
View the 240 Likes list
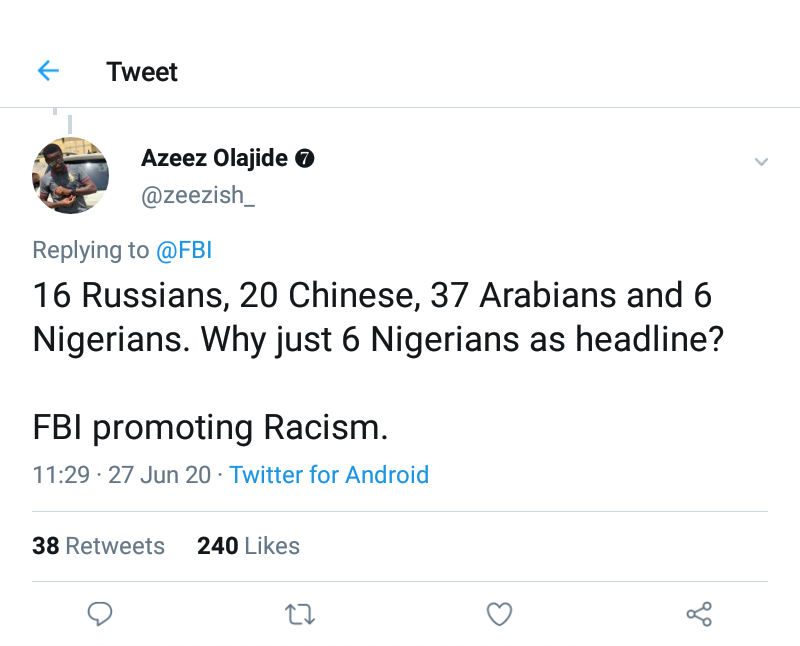click(248, 545)
